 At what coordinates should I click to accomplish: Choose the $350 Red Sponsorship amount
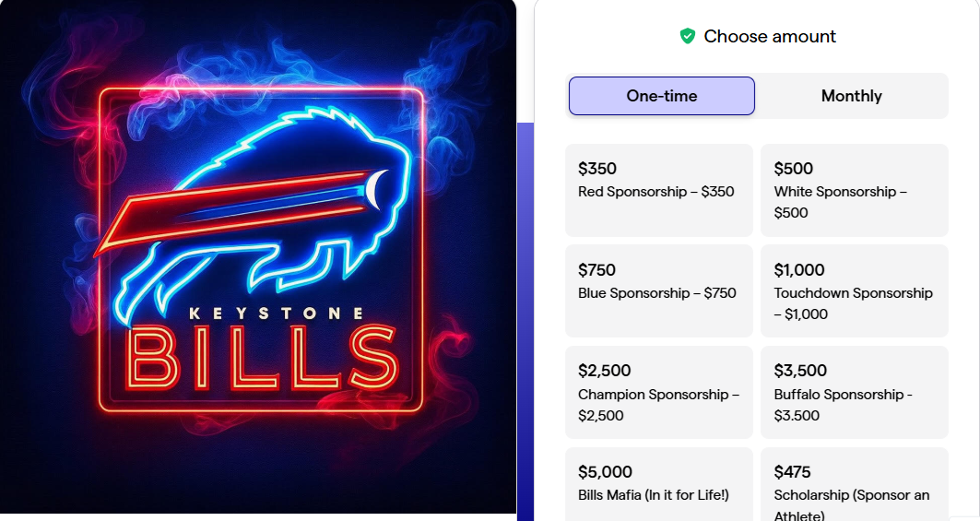658,190
